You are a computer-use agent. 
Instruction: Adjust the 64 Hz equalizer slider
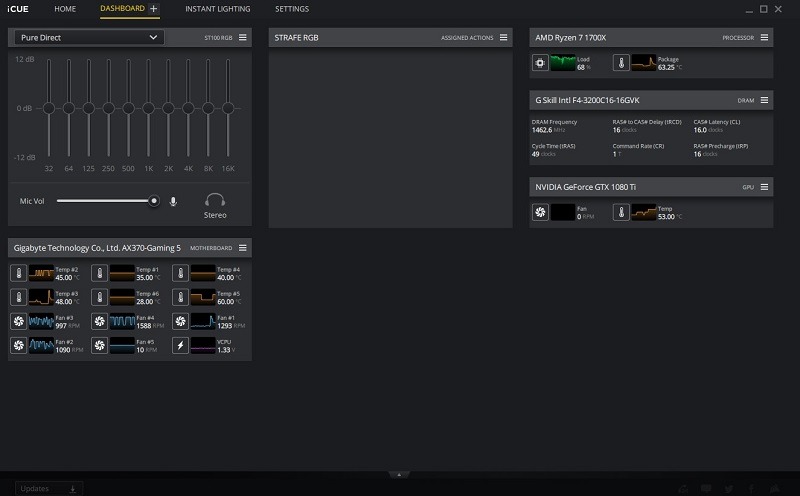coord(69,108)
